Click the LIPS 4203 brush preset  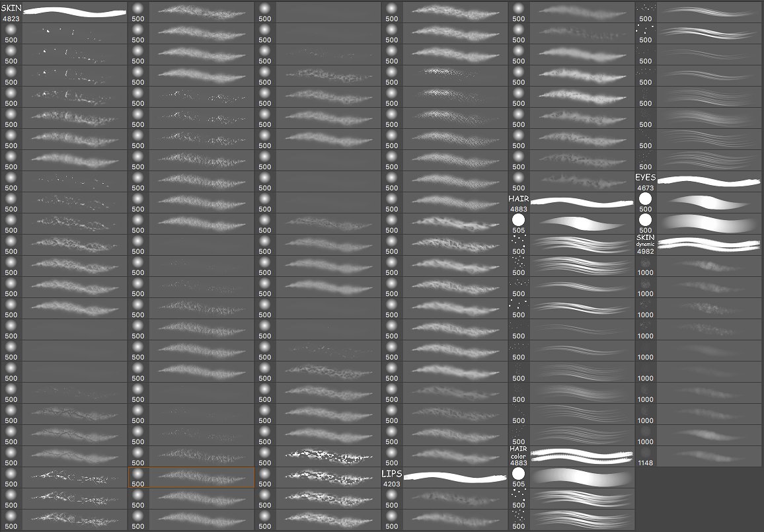pyautogui.click(x=445, y=477)
